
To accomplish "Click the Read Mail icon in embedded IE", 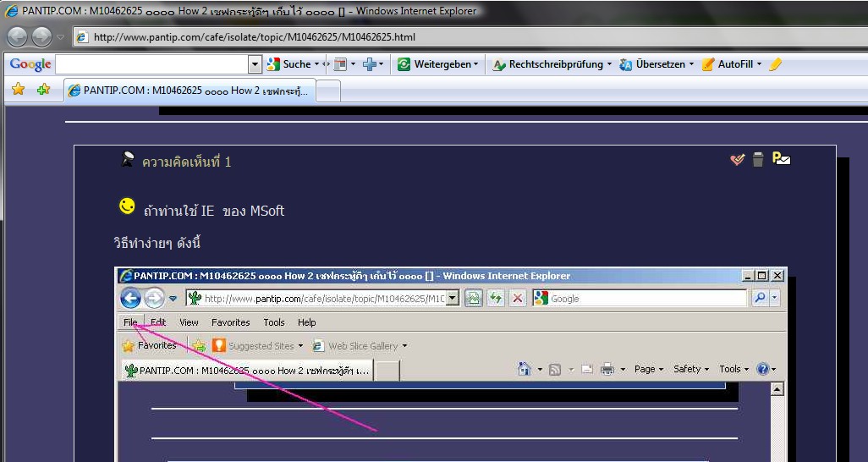I will tap(587, 370).
